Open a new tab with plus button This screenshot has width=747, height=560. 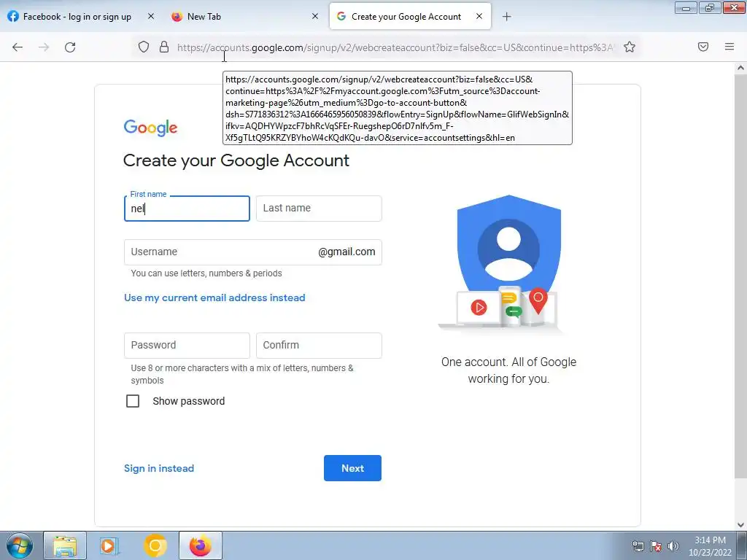pos(506,17)
